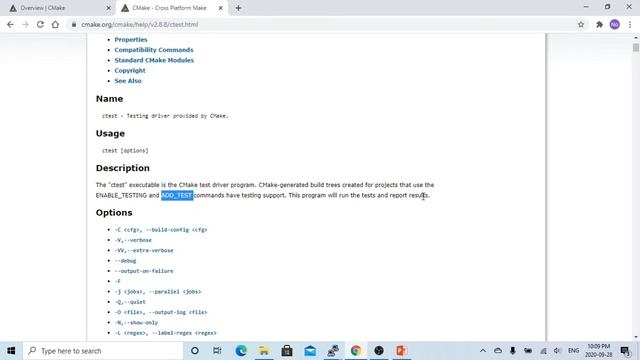The width and height of the screenshot is (640, 360).
Task: Click the page's vertical scrollbar thumb
Action: [x=636, y=47]
